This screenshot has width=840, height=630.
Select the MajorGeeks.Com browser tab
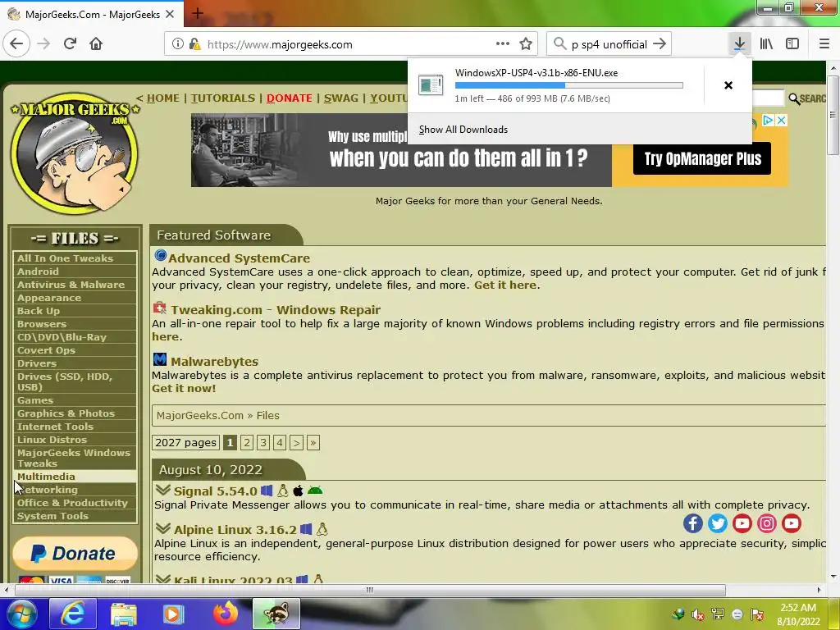pyautogui.click(x=92, y=15)
